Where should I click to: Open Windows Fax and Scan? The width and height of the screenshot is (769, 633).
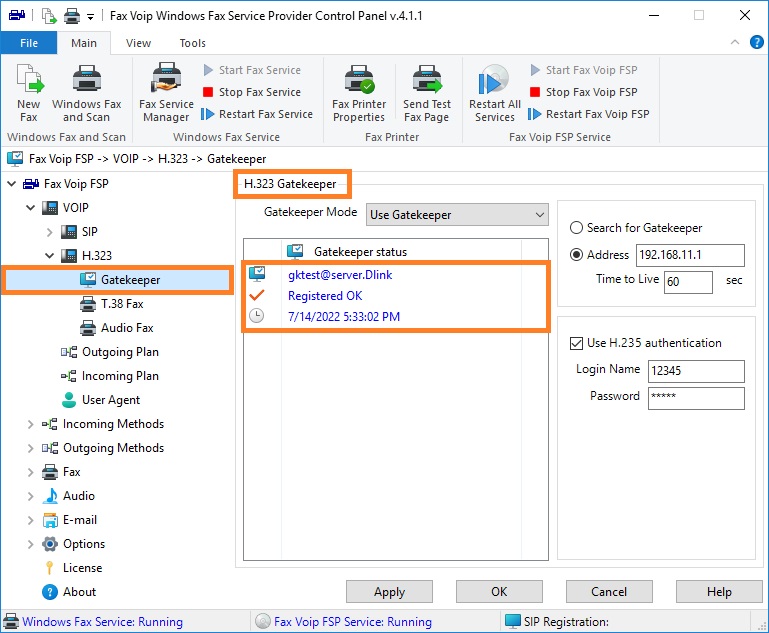[87, 93]
